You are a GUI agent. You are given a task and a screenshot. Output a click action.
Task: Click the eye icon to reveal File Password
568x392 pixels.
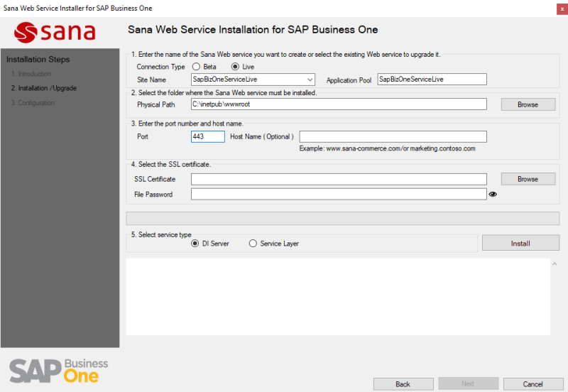493,194
